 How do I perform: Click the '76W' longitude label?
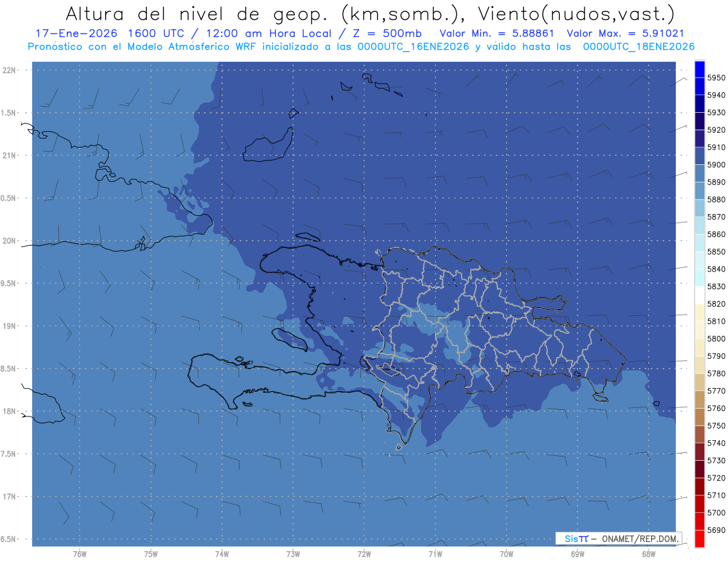pyautogui.click(x=79, y=554)
